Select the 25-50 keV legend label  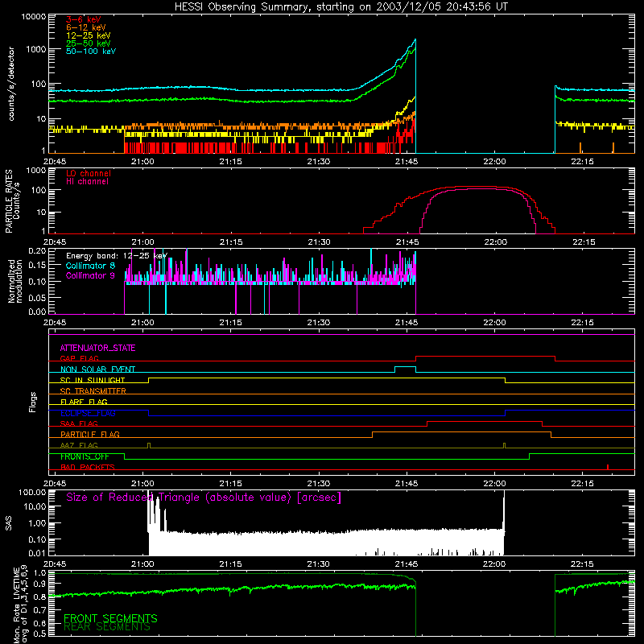coord(89,43)
